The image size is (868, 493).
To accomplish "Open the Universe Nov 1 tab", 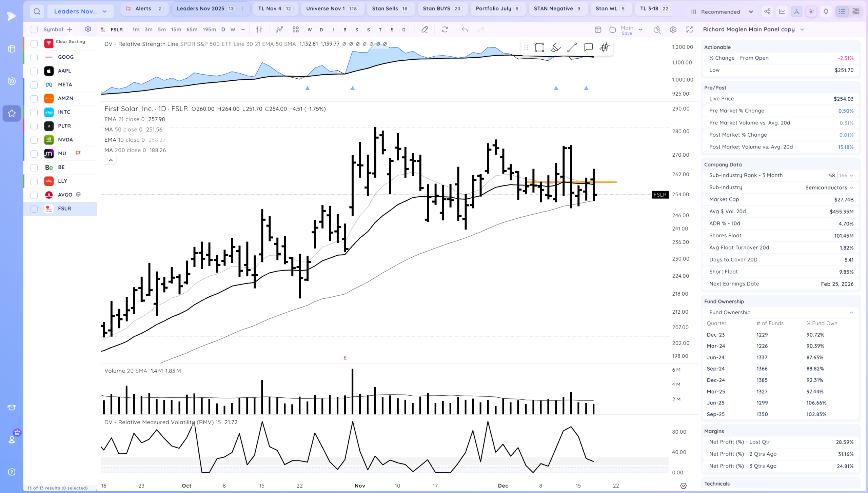I will 332,9.
